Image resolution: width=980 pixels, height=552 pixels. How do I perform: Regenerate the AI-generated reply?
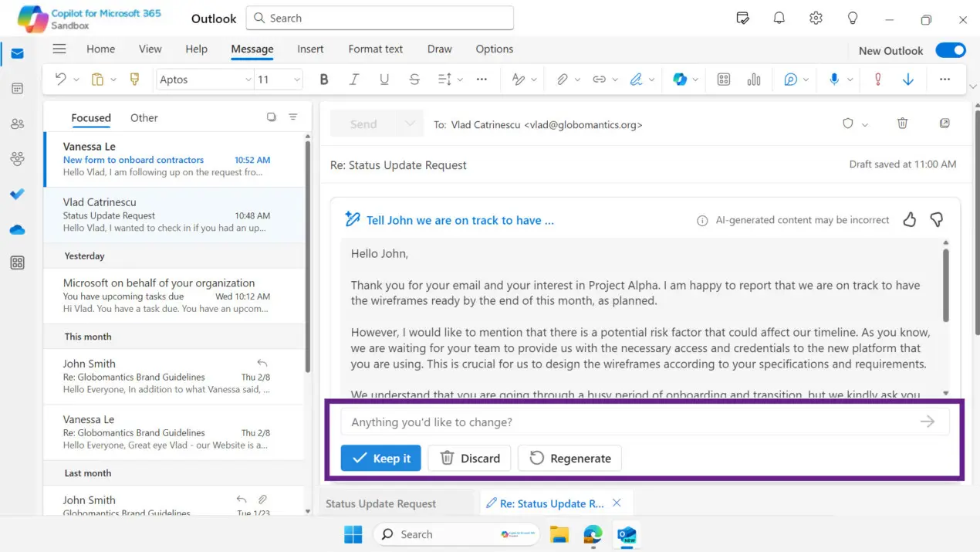pyautogui.click(x=569, y=458)
